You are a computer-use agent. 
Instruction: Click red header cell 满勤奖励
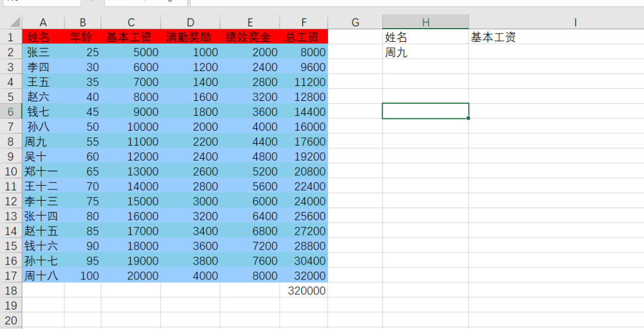click(x=191, y=37)
